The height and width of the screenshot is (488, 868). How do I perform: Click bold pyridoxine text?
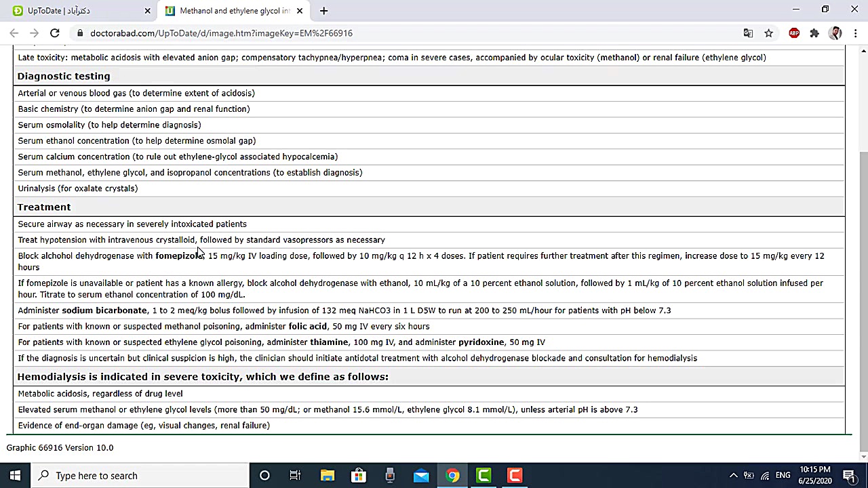(x=481, y=342)
